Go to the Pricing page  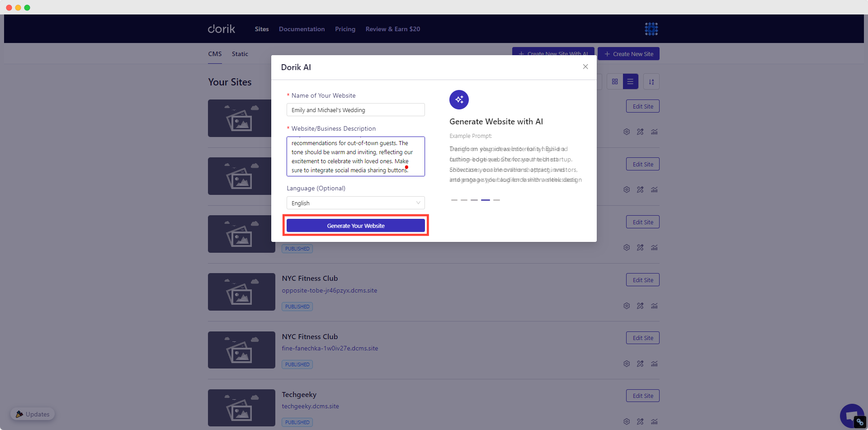coord(345,29)
